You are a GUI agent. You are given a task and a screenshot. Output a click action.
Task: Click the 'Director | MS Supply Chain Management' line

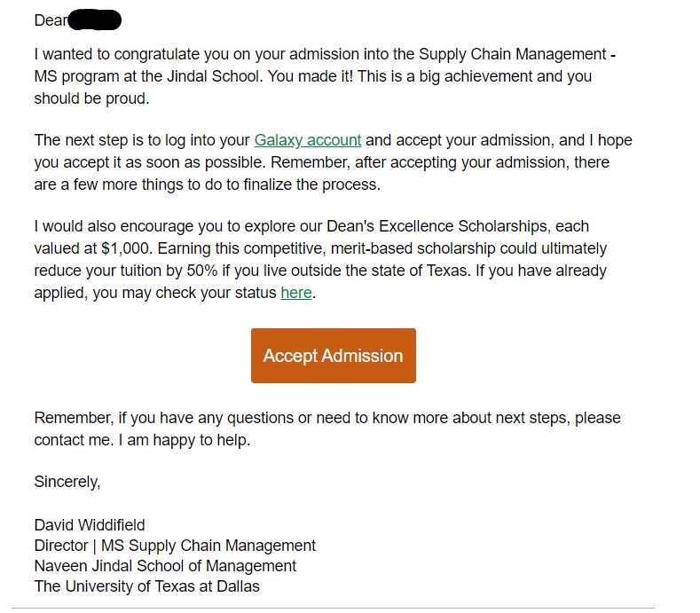click(175, 546)
